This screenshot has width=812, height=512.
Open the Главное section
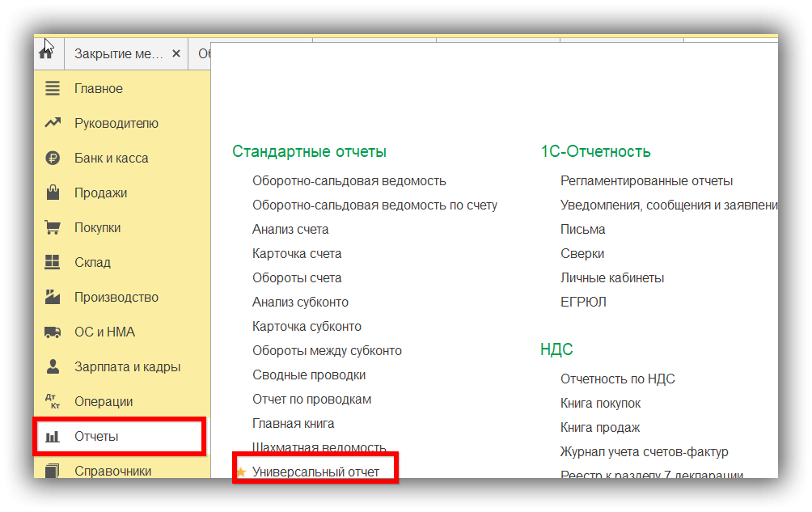(x=99, y=88)
